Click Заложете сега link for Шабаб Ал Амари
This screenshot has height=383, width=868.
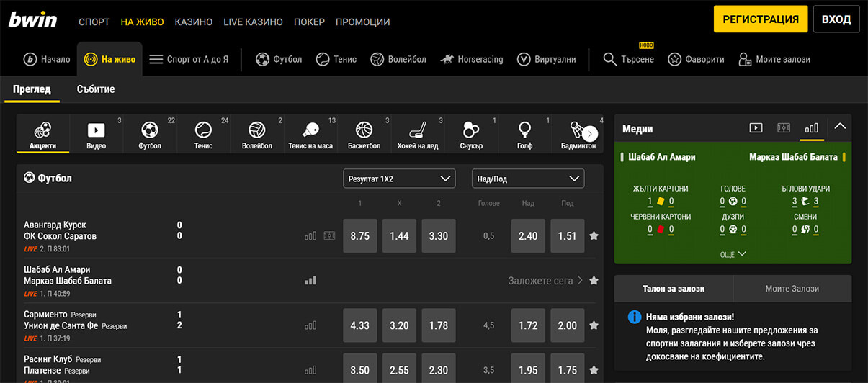[546, 281]
